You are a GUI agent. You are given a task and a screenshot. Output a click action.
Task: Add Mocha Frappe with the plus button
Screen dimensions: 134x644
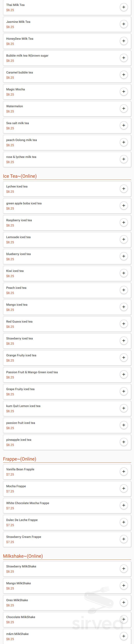click(124, 488)
